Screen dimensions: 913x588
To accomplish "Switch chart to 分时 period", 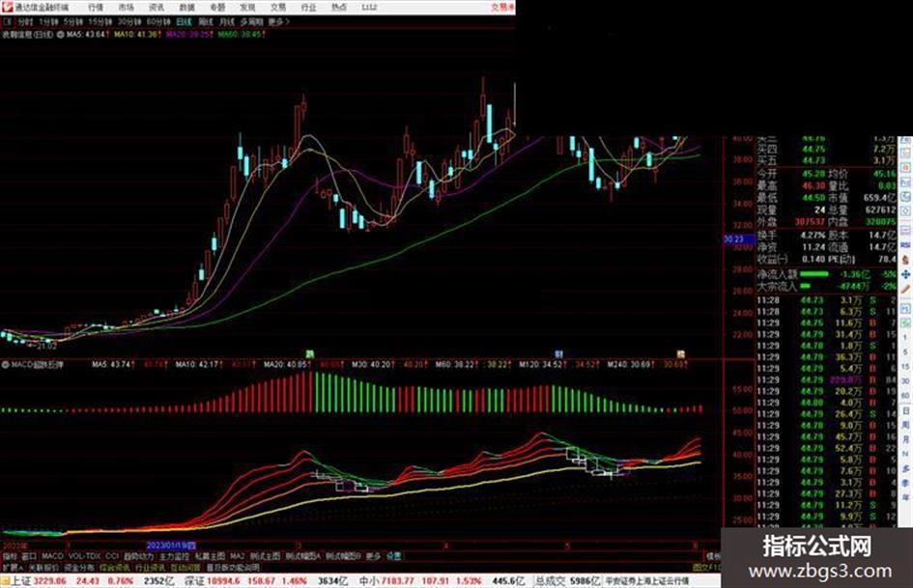I will coord(25,22).
